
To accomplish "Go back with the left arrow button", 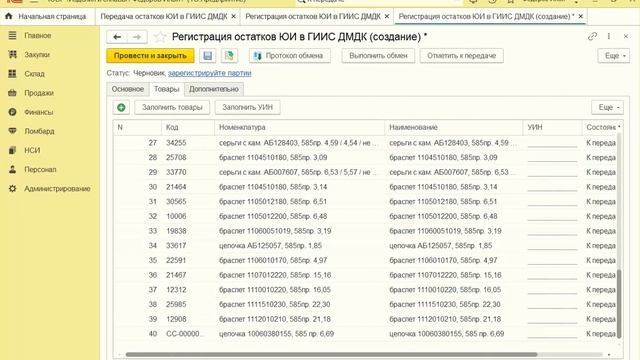I will pos(117,37).
